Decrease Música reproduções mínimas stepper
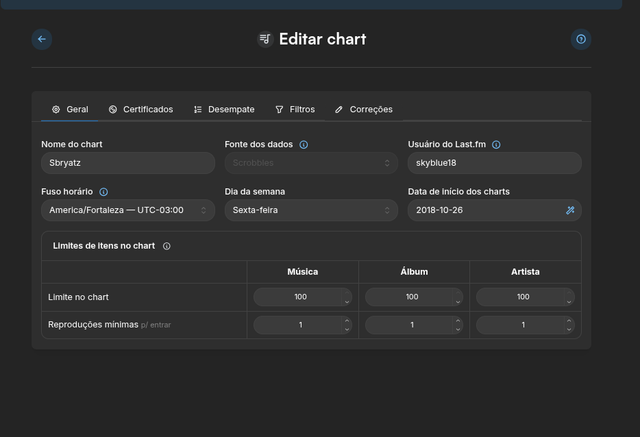The height and width of the screenshot is (437, 640). pyautogui.click(x=347, y=330)
